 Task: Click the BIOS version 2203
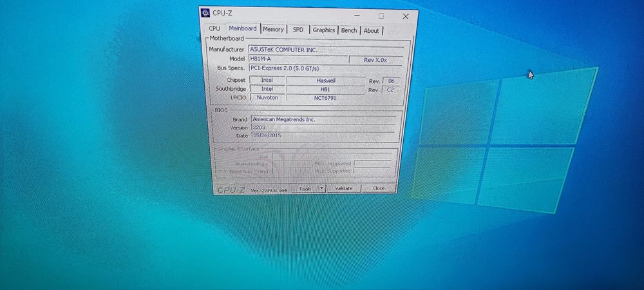323,128
